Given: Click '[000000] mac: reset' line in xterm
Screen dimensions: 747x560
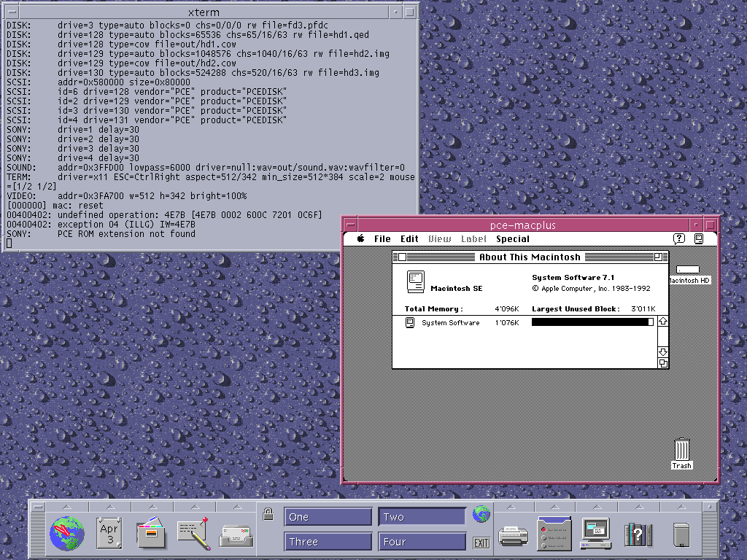Looking at the screenshot, I should coord(55,205).
